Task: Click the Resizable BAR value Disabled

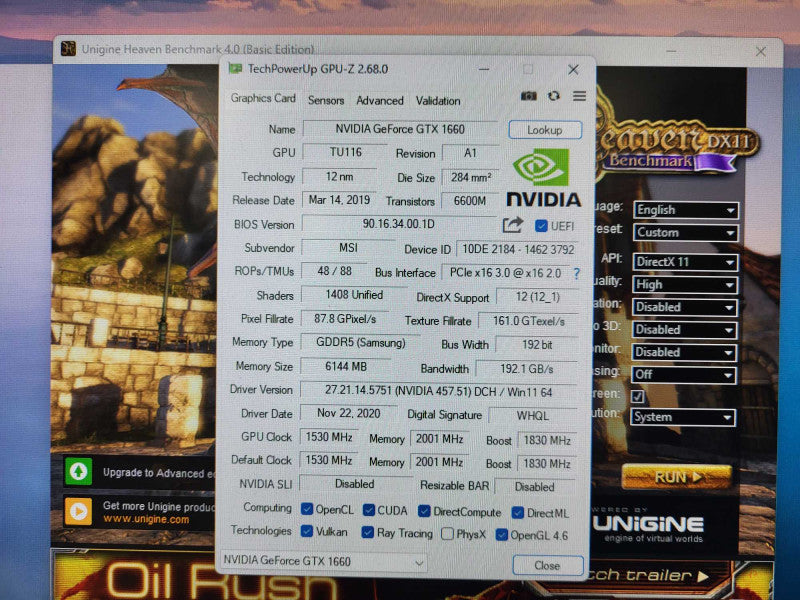Action: (x=534, y=487)
